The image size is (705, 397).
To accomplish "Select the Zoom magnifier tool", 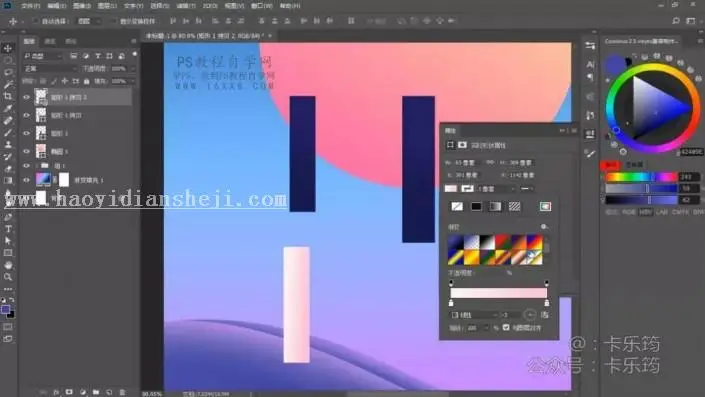I will pyautogui.click(x=8, y=277).
